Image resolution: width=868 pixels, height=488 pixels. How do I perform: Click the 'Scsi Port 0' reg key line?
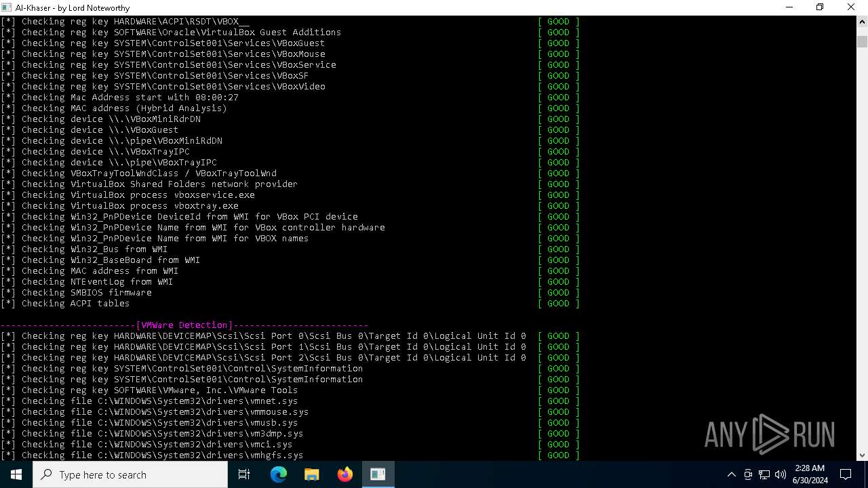(x=263, y=336)
